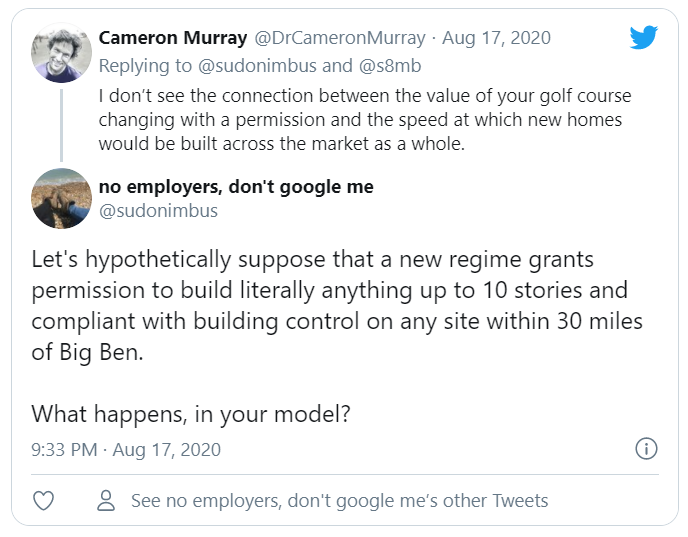Open the @sudonimbus handle under the display name
688x537 pixels.
(158, 210)
